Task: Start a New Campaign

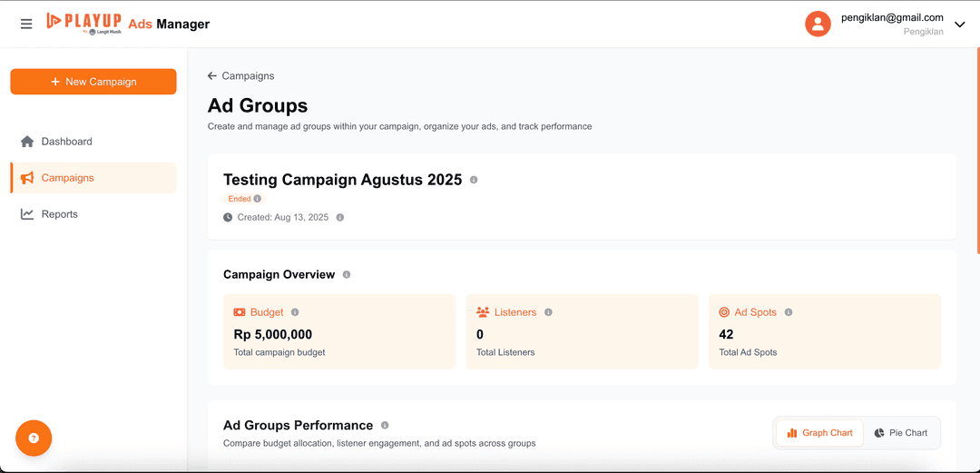Action: coord(93,82)
